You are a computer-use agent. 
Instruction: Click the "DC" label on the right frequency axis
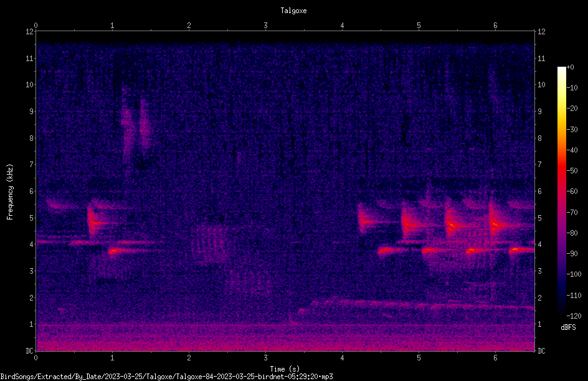tap(541, 351)
